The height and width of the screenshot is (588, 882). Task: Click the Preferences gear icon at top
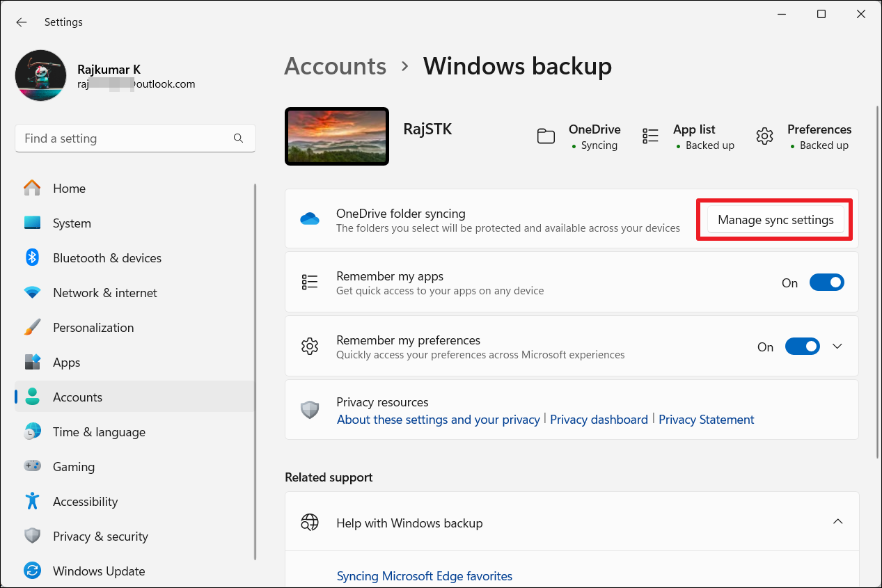click(x=764, y=136)
